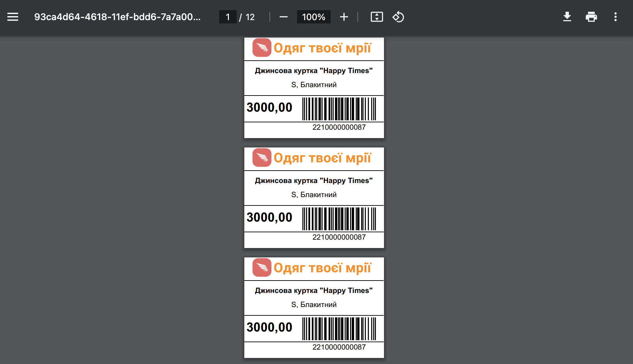Screen dimensions: 633x364
Task: Select the 100% zoom level field
Action: (313, 17)
